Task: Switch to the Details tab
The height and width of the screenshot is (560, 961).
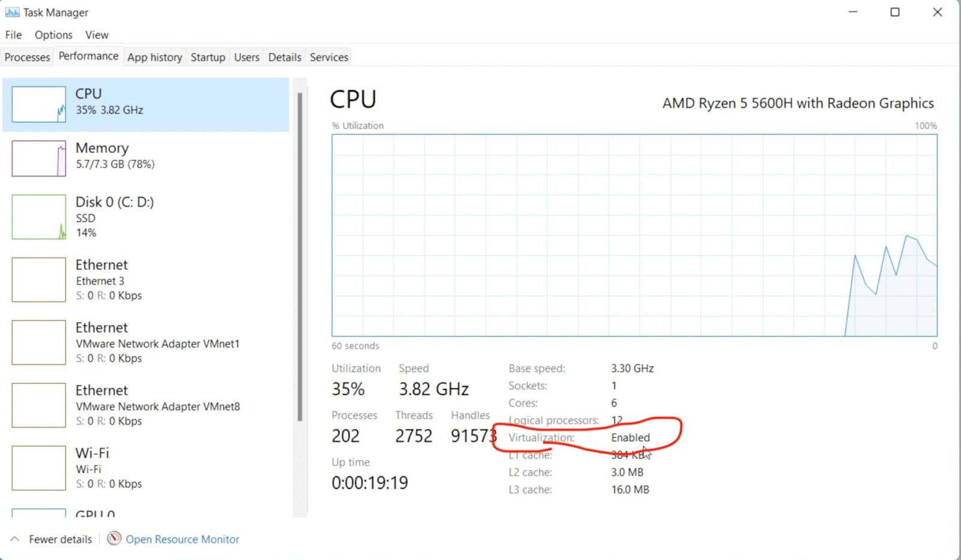Action: pos(285,57)
